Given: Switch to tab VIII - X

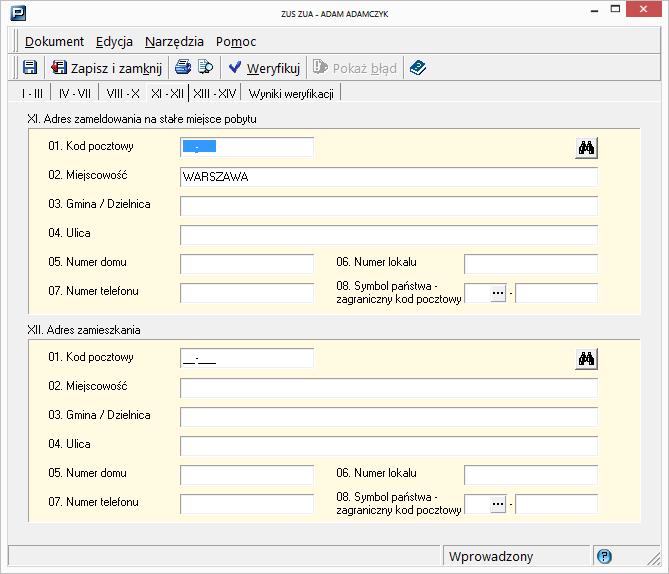Looking at the screenshot, I should tap(123, 93).
